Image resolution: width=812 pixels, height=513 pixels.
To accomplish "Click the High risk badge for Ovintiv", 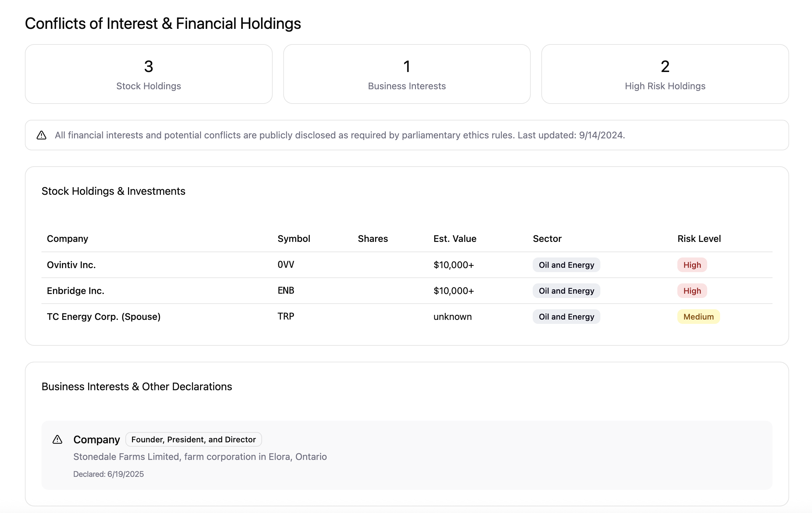I will click(x=692, y=265).
